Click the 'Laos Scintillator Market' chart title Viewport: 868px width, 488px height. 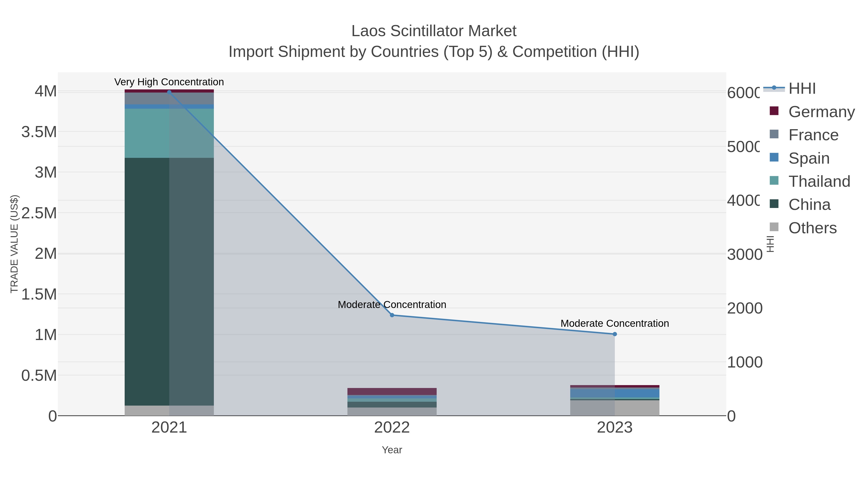click(434, 31)
